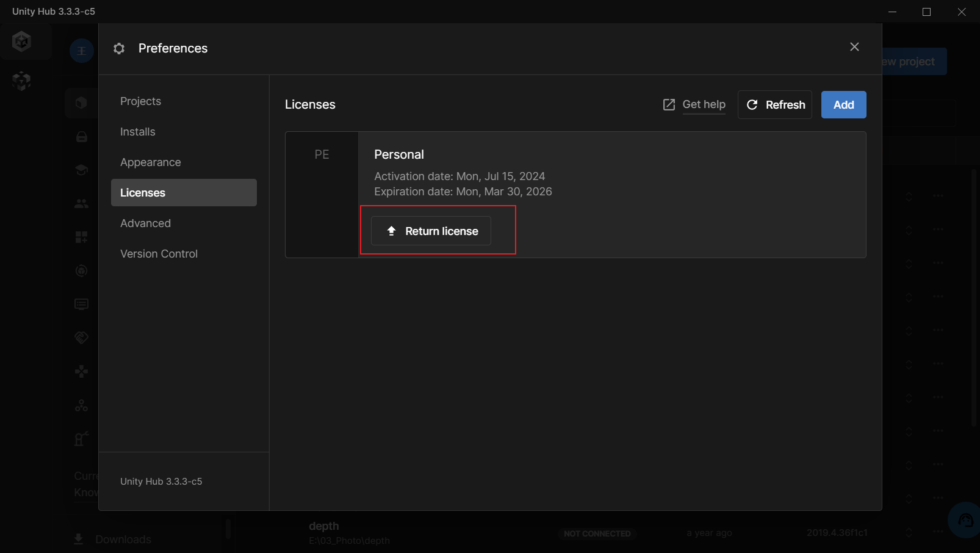Image resolution: width=980 pixels, height=553 pixels.
Task: Click the Unity Hub 3.3.3-c5 version label in dialog
Action: 161,482
